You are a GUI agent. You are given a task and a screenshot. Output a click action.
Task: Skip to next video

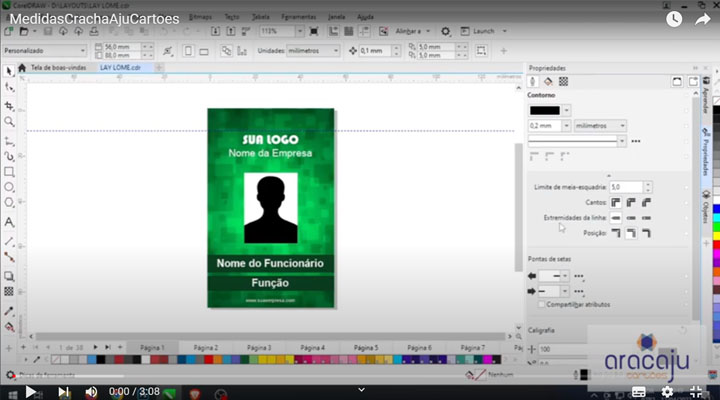pyautogui.click(x=63, y=392)
